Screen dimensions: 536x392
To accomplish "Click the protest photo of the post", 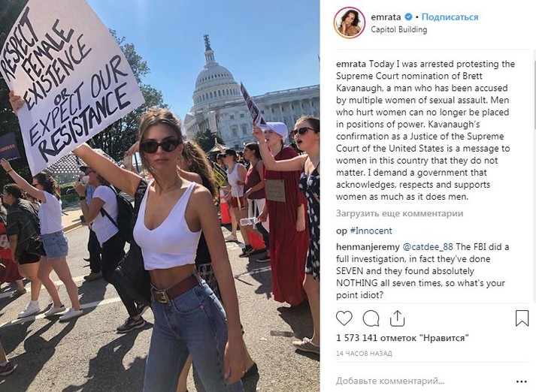I will [x=159, y=196].
